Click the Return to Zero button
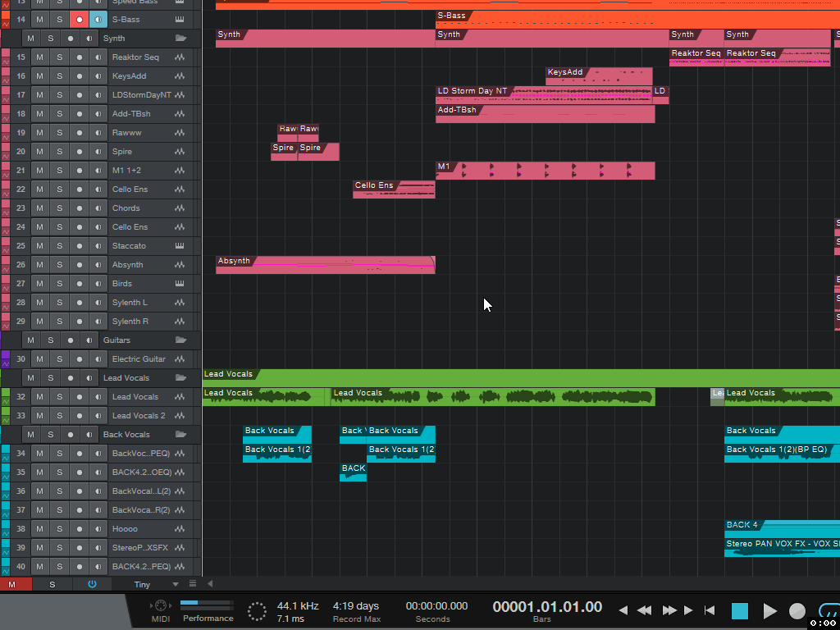 coord(710,610)
